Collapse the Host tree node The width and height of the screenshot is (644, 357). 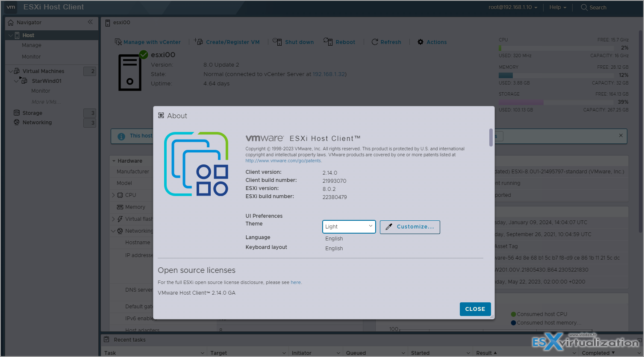point(10,35)
